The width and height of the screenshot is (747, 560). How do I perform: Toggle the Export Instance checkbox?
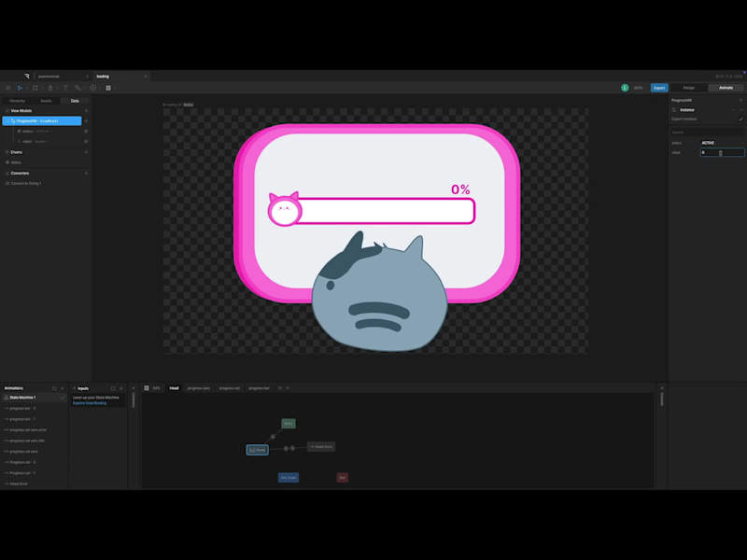740,119
